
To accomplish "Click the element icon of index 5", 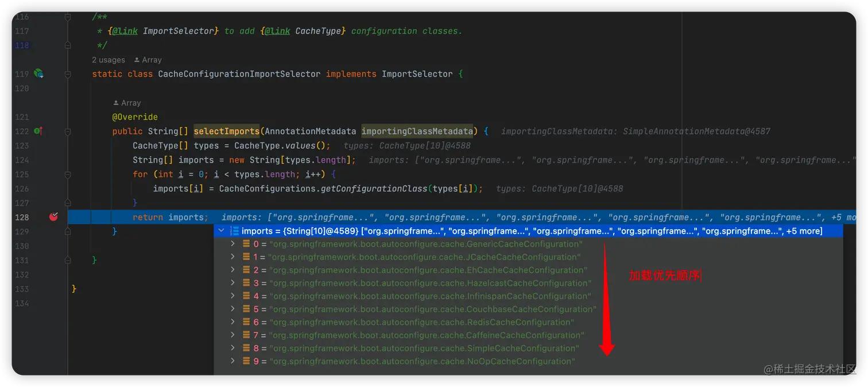I will click(246, 309).
